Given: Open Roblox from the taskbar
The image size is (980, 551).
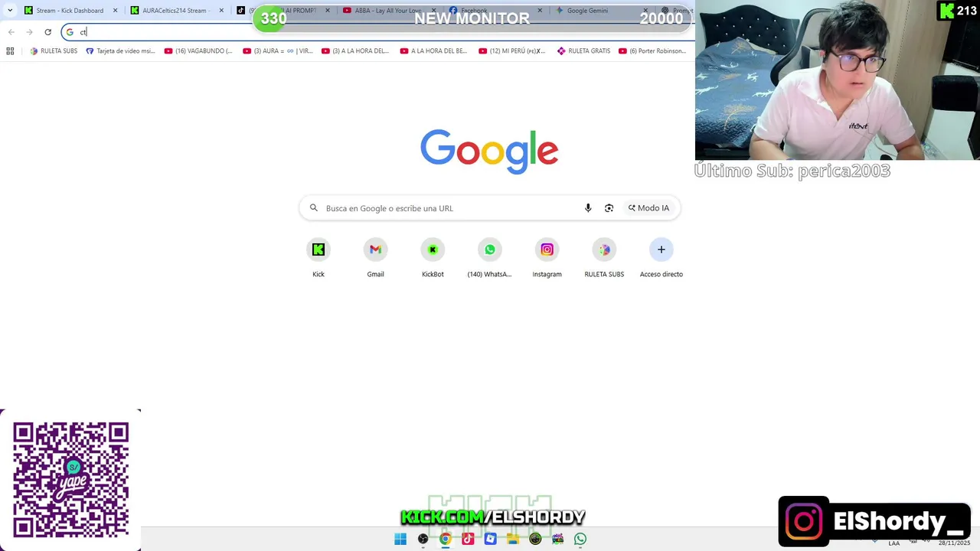Looking at the screenshot, I should tap(490, 539).
